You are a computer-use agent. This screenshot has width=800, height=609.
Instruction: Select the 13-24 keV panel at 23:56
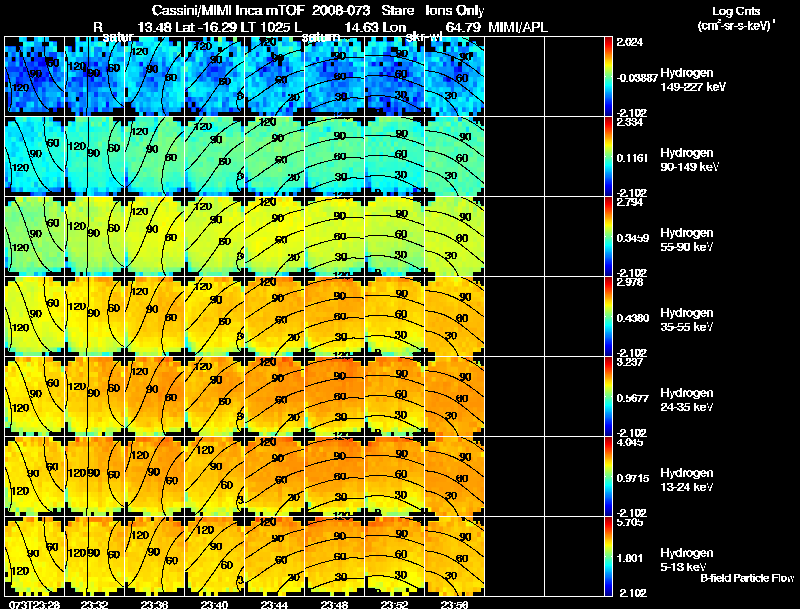coord(455,476)
